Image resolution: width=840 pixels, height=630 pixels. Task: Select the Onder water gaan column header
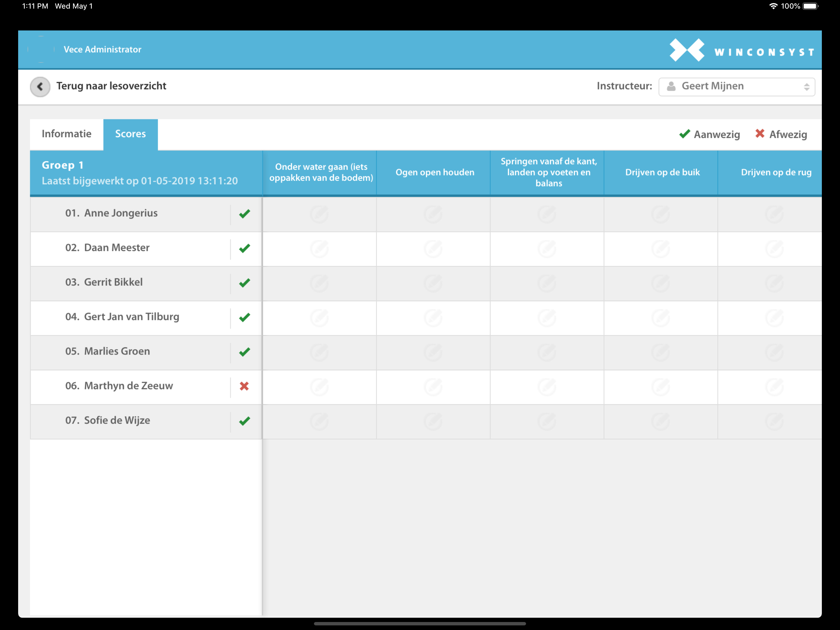[x=320, y=173]
